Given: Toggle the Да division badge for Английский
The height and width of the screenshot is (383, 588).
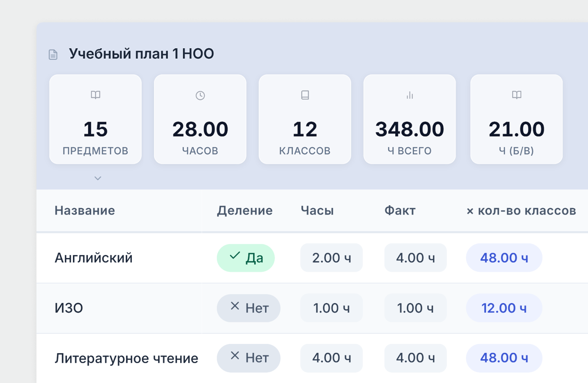Looking at the screenshot, I should coord(246,258).
